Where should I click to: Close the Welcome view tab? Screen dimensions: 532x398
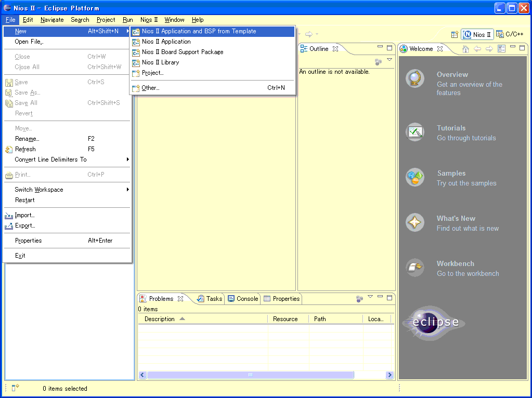click(x=440, y=49)
